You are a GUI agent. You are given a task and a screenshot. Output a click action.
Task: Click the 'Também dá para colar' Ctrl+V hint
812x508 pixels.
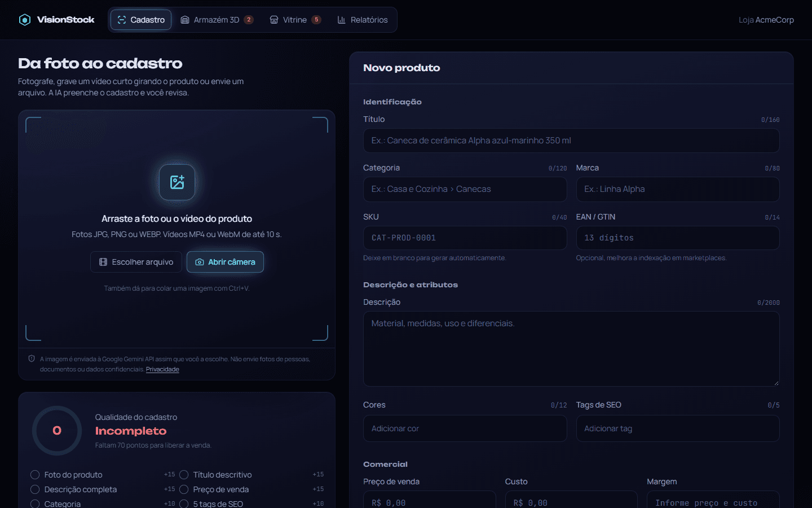pos(176,288)
